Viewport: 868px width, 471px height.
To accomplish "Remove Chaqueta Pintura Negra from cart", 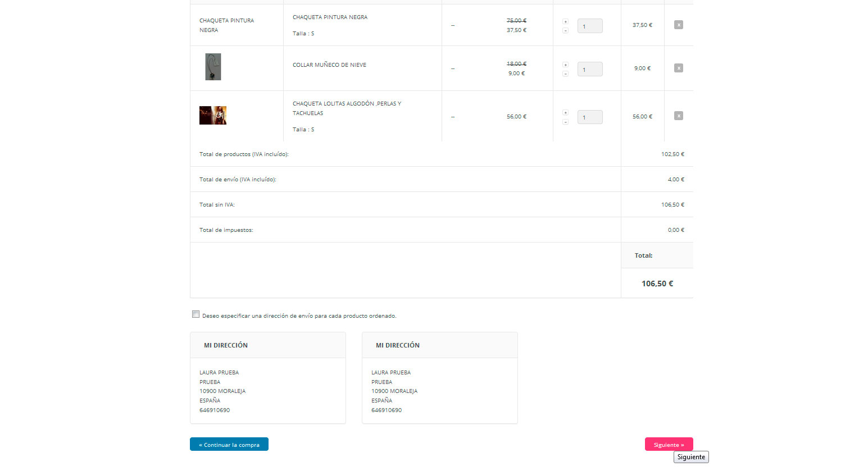I will coord(678,25).
